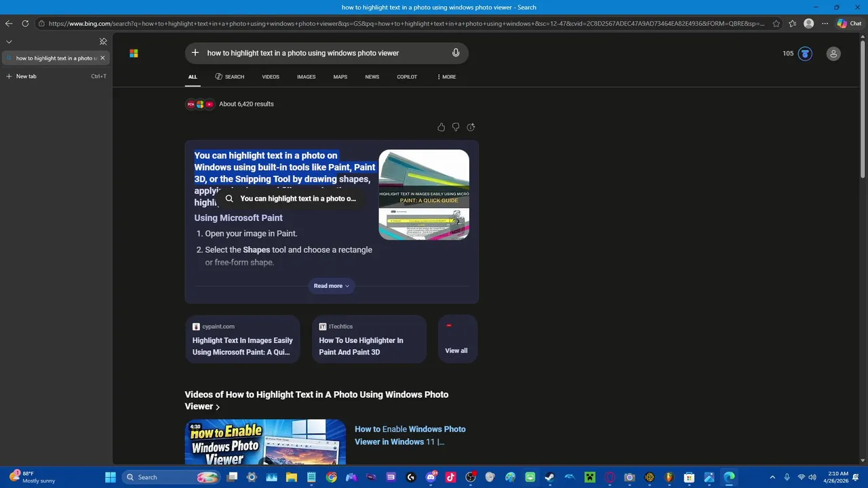Expand the MORE search categories menu
The height and width of the screenshot is (488, 868).
(446, 77)
